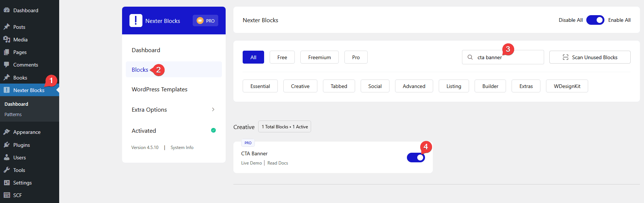644x203 pixels.
Task: Select the Blocks menu item
Action: click(x=140, y=70)
